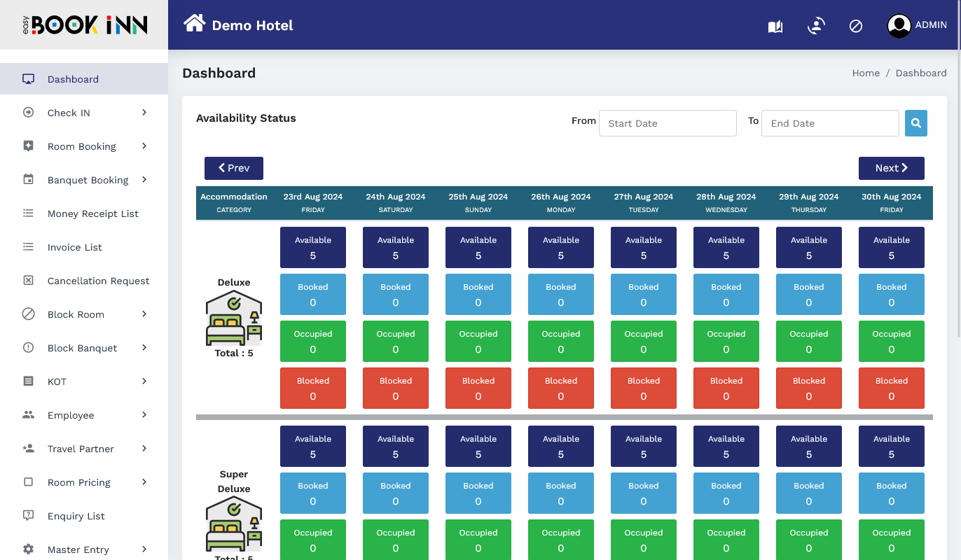The height and width of the screenshot is (560, 961).
Task: Click the home icon beside Demo Hotel
Action: click(194, 24)
